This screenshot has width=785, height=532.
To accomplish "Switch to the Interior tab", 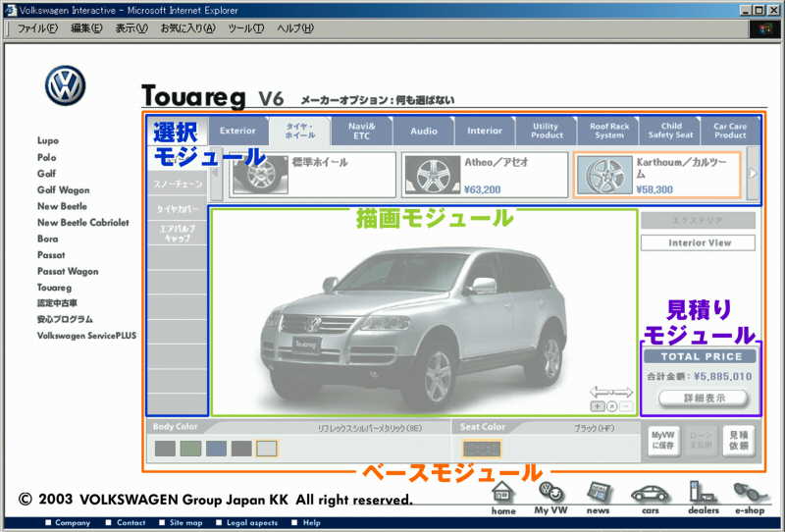I will click(485, 131).
